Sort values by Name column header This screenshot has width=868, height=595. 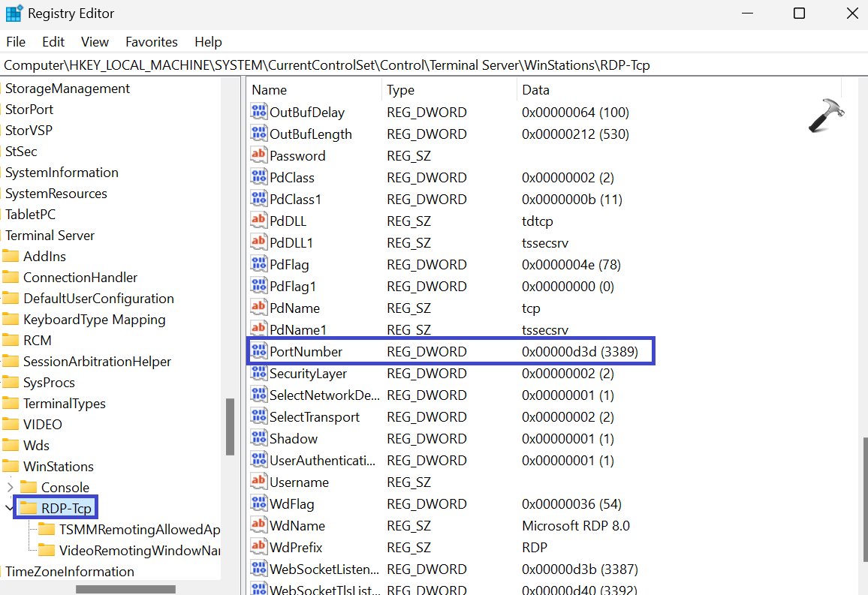pyautogui.click(x=269, y=90)
